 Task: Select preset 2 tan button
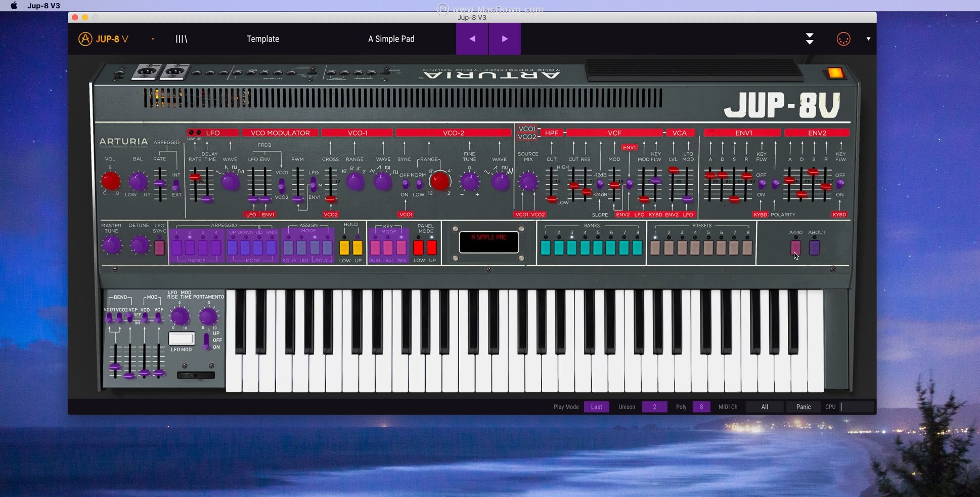[669, 247]
